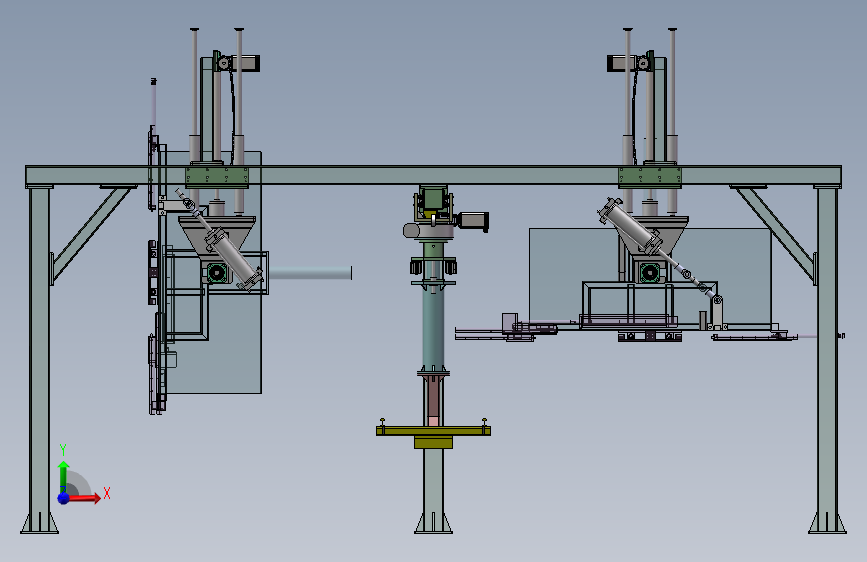Select the right angled pneumatic cylinder
Image resolution: width=867 pixels, height=562 pixels.
pyautogui.click(x=630, y=226)
